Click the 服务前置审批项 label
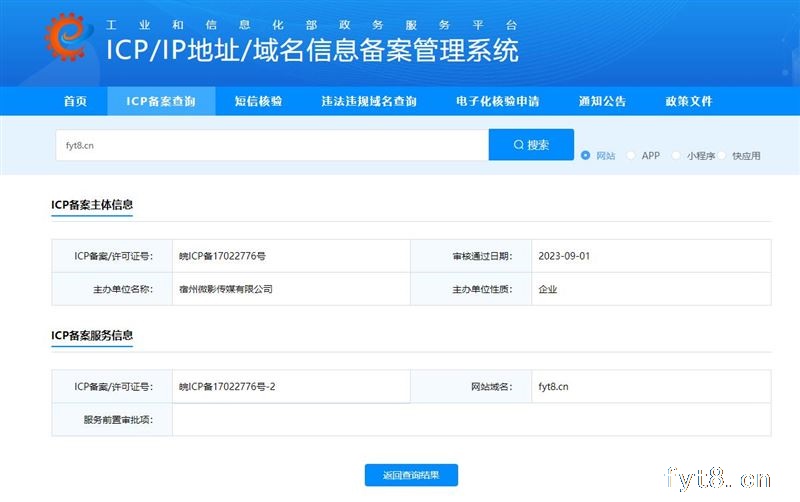800x502 pixels. pos(118,420)
